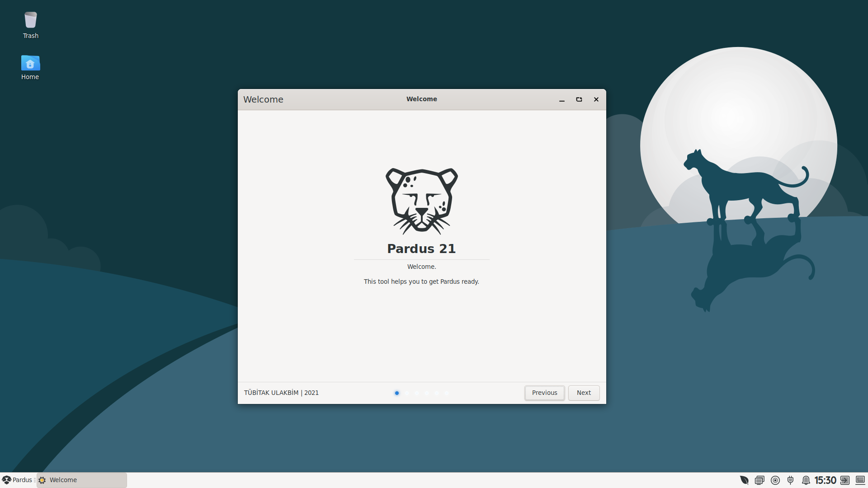Viewport: 868px width, 488px height.
Task: Click the leaf icon in system tray
Action: pyautogui.click(x=744, y=480)
